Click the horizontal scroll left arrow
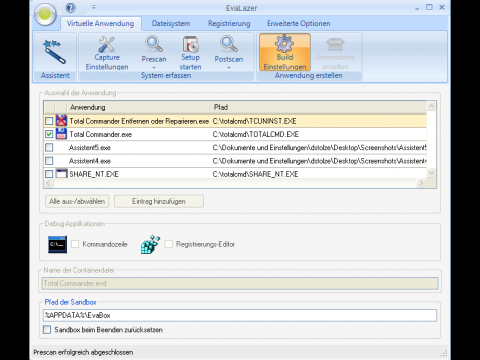 click(x=48, y=183)
